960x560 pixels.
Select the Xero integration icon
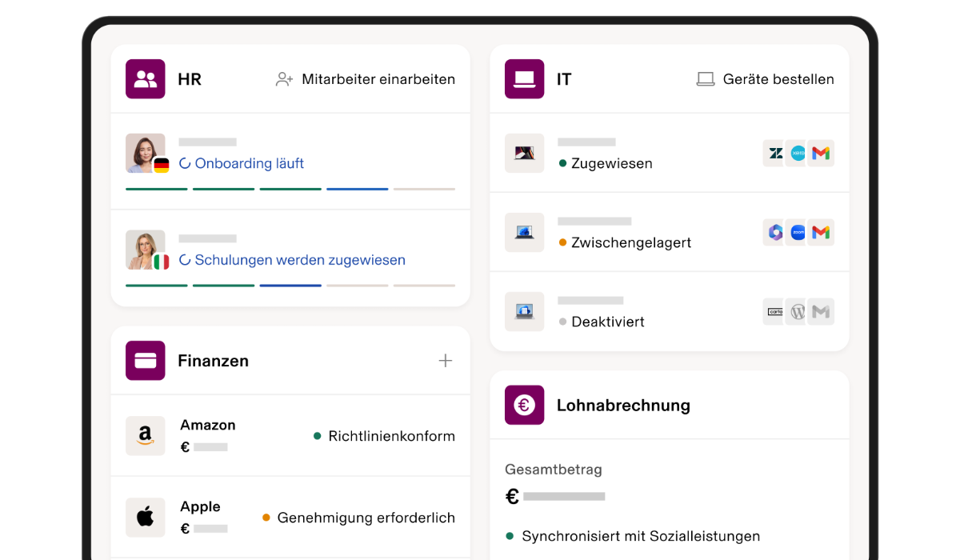click(798, 153)
